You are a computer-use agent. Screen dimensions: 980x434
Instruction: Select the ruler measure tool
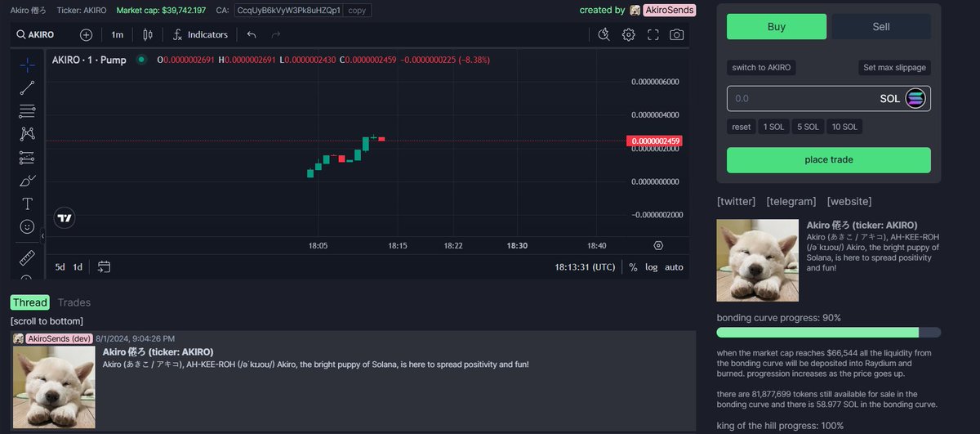pos(27,258)
